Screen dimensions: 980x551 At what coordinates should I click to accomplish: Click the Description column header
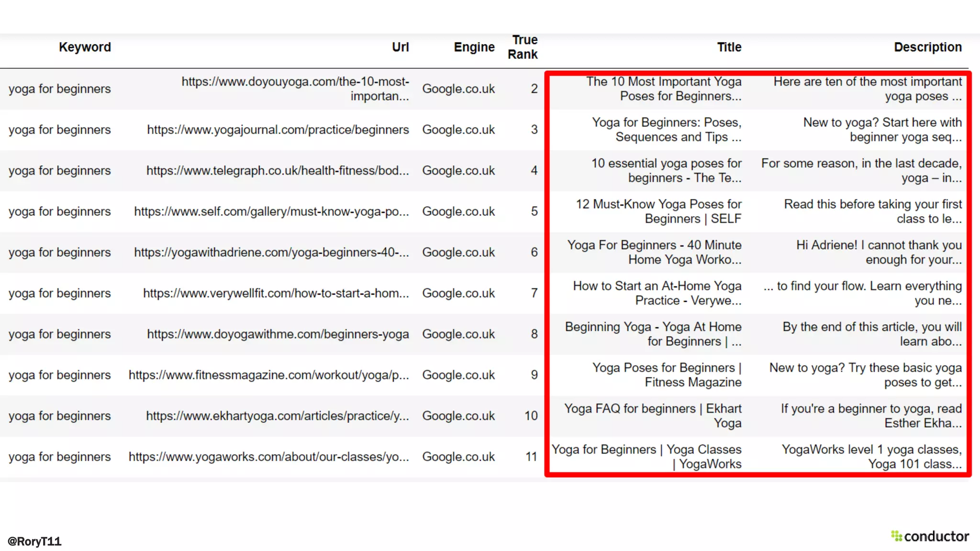(x=927, y=47)
